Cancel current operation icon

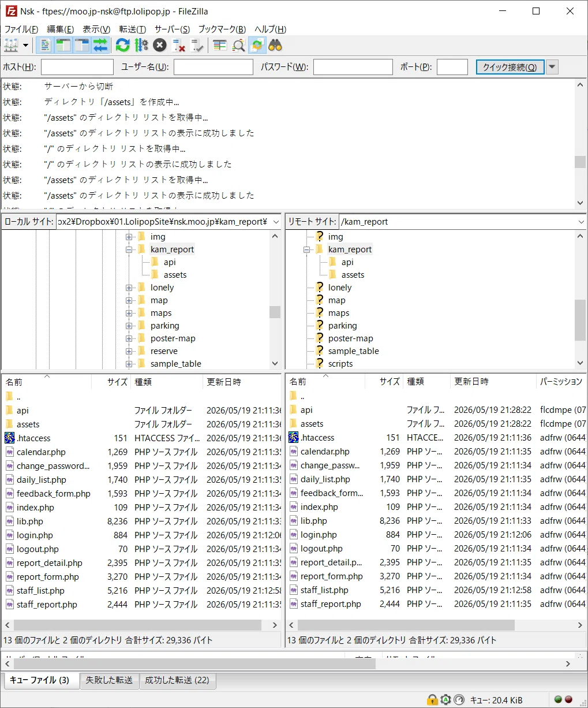click(x=160, y=46)
